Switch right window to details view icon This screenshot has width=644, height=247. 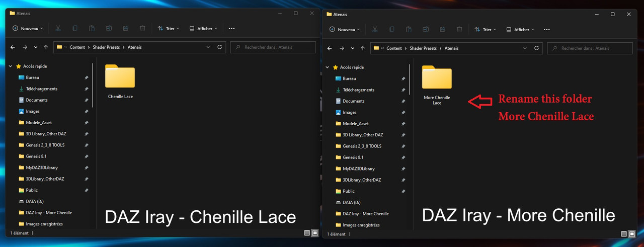click(624, 234)
